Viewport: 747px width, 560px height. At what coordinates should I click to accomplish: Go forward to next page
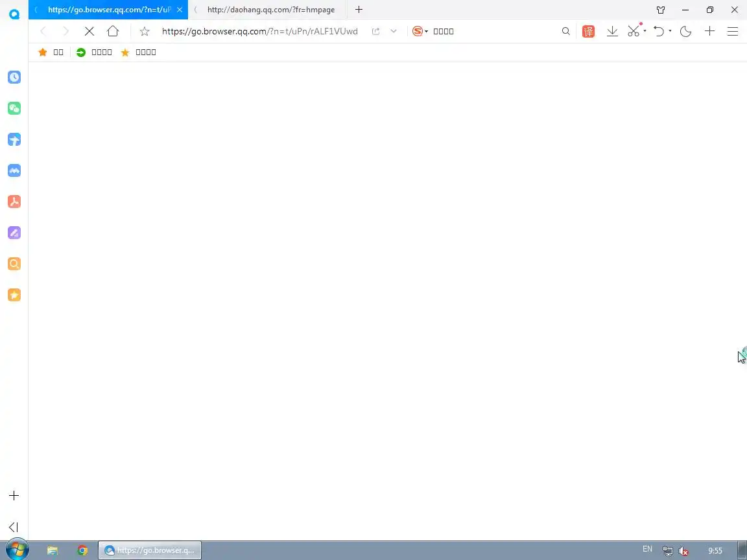click(65, 31)
